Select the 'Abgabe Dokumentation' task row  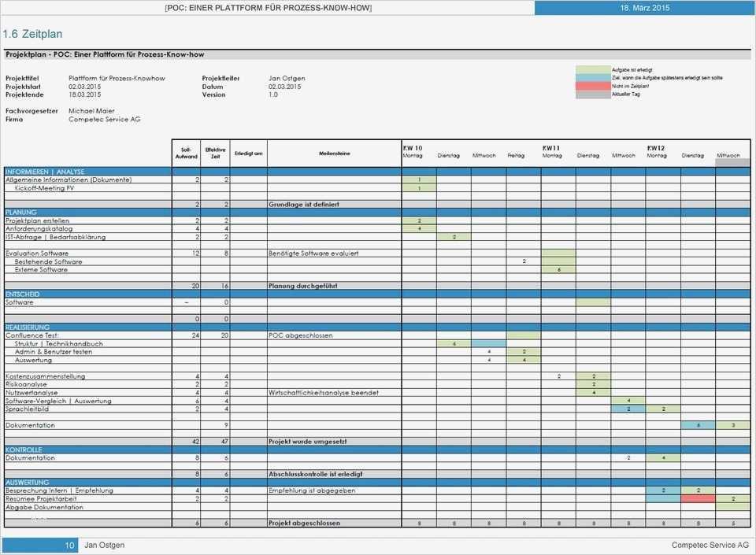point(377,507)
